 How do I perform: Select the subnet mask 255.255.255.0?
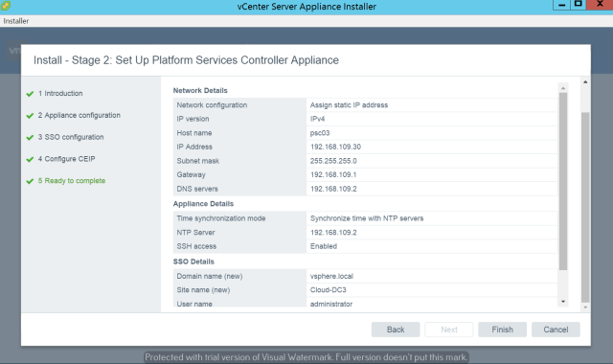333,161
